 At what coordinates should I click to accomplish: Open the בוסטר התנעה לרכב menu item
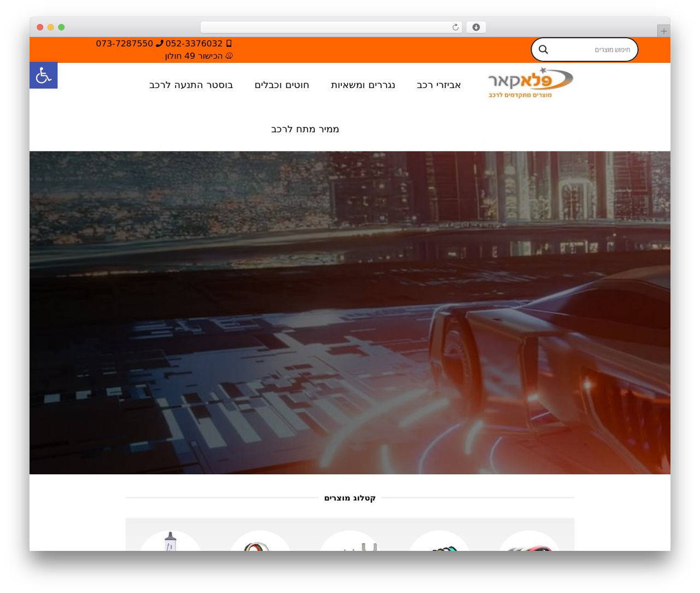coord(191,85)
